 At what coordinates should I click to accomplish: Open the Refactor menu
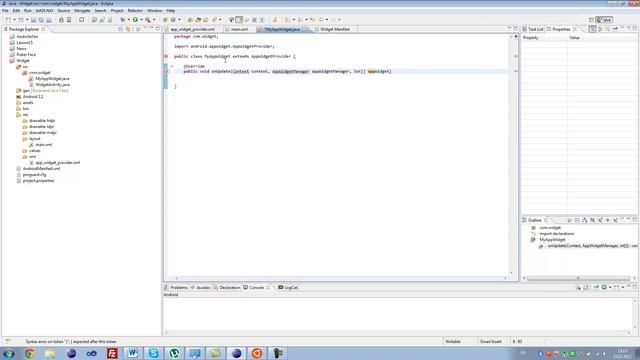135,11
